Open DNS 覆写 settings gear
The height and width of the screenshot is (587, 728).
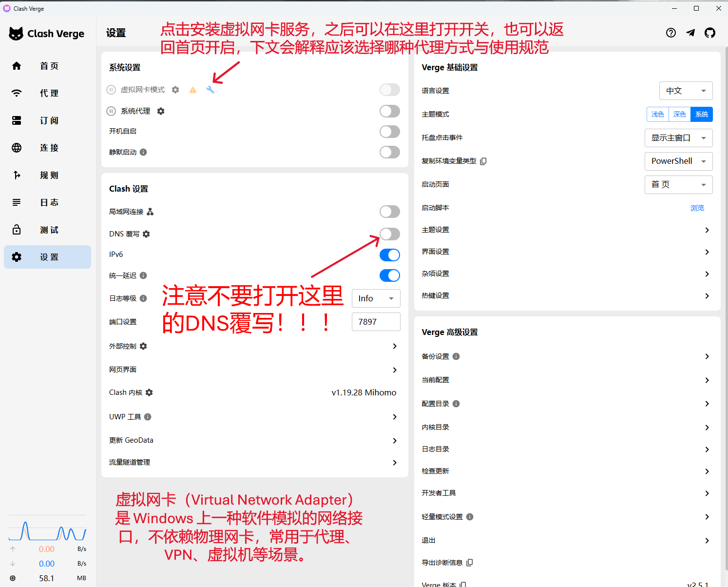146,234
